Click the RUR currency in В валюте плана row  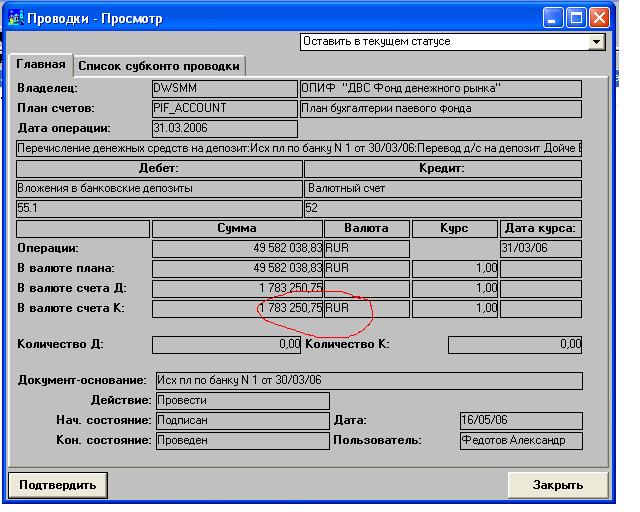click(x=367, y=269)
